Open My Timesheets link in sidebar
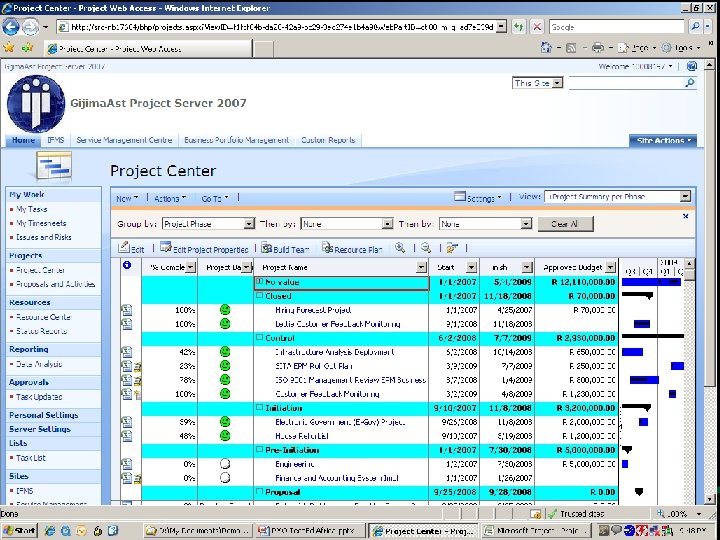Screen dimensions: 720x540 point(41,223)
